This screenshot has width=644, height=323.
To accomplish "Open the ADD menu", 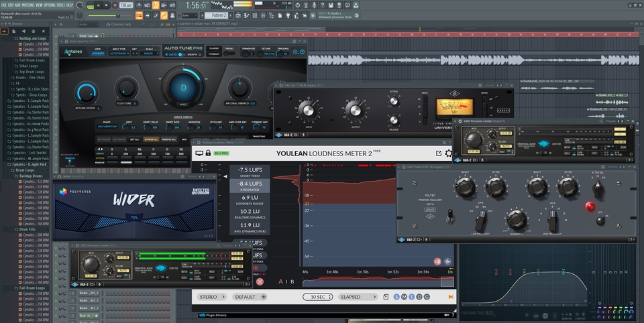I will point(17,5).
